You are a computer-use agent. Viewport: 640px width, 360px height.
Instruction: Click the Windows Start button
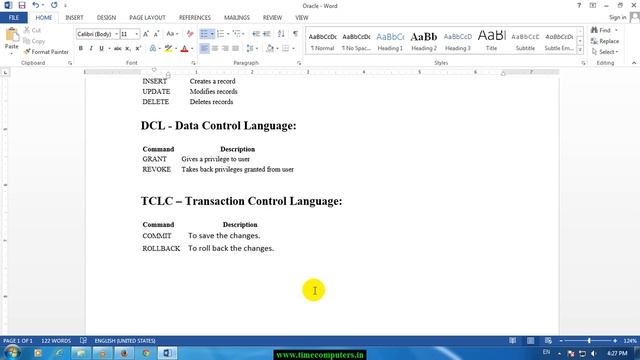tap(11, 353)
